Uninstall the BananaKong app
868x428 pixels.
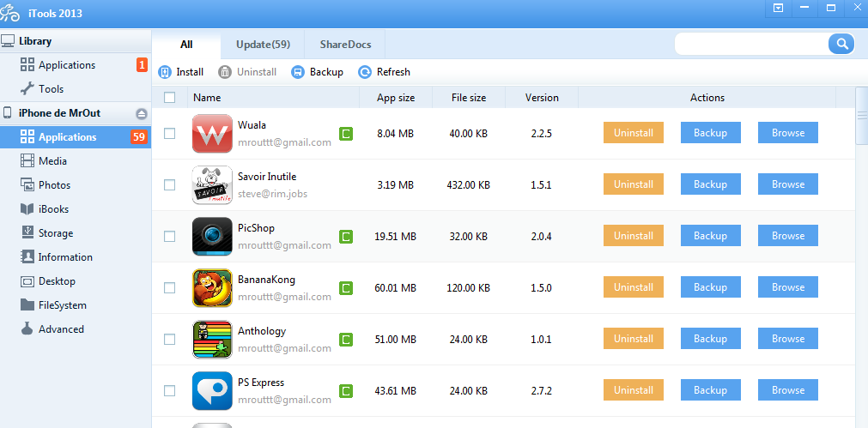coord(634,287)
